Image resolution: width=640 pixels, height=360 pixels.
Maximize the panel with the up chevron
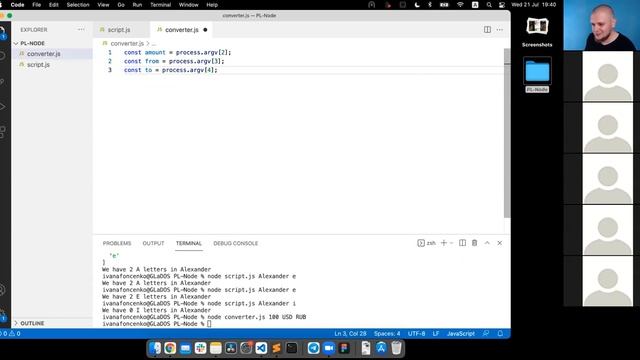click(x=487, y=243)
